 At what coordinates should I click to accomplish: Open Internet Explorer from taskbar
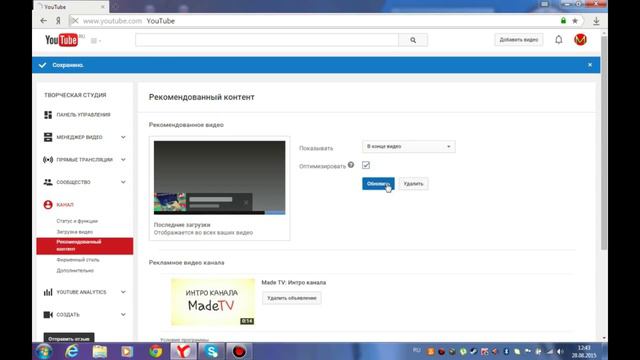72,351
